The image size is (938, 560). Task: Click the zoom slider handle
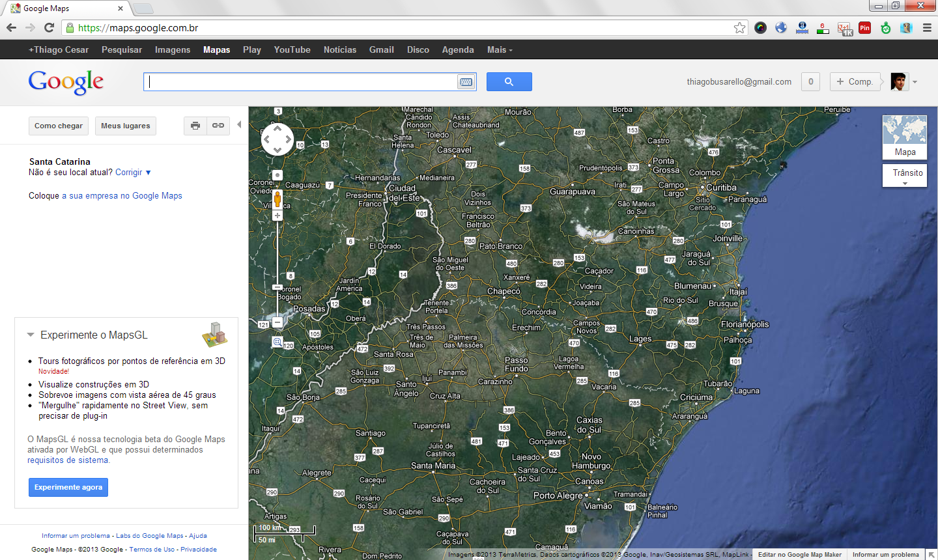tap(277, 287)
